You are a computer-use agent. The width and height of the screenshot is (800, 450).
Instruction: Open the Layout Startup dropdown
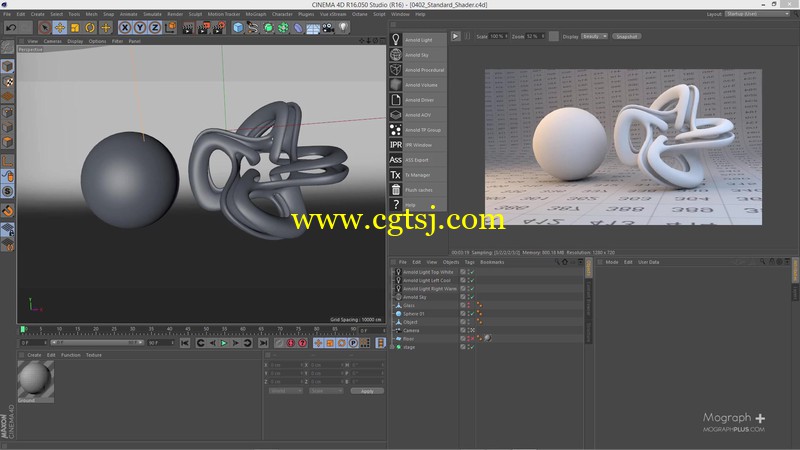pyautogui.click(x=757, y=14)
